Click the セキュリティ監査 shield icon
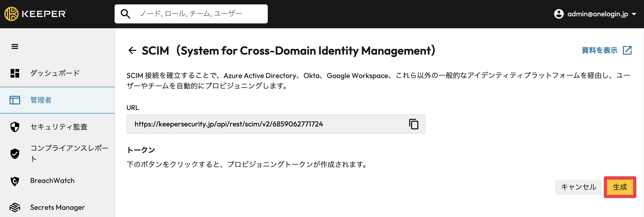 coord(15,127)
